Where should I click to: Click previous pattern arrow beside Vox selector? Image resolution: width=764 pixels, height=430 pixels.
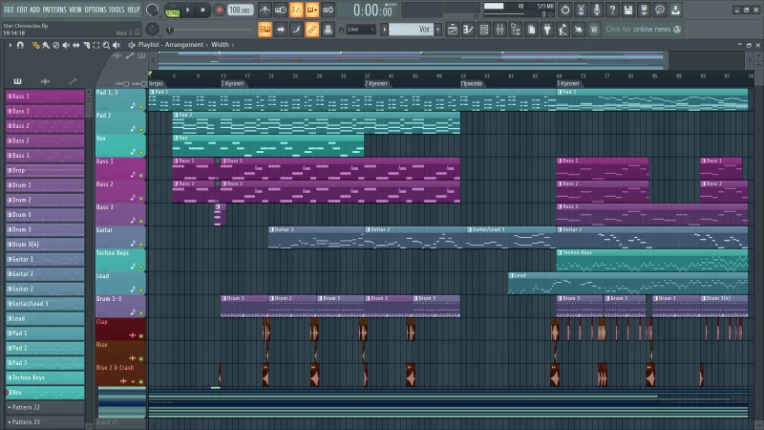[384, 30]
